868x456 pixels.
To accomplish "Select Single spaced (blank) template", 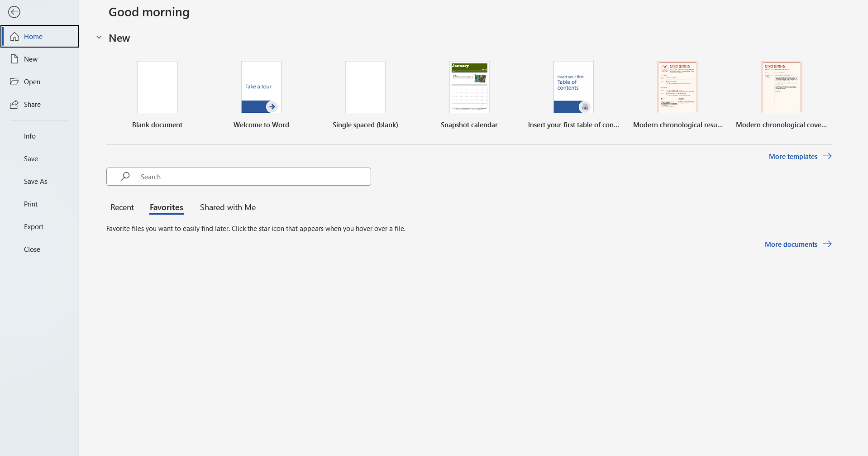I will (365, 87).
